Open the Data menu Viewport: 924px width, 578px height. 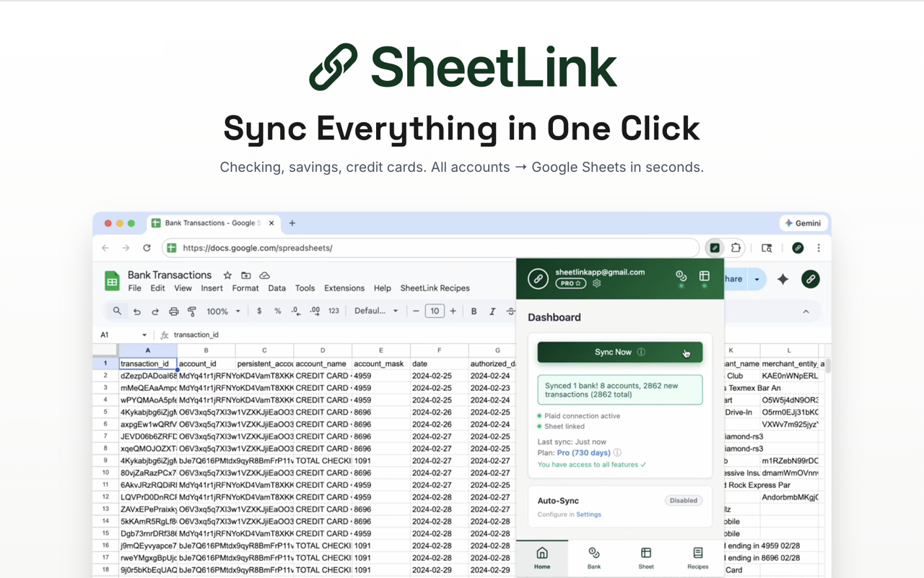pyautogui.click(x=277, y=288)
